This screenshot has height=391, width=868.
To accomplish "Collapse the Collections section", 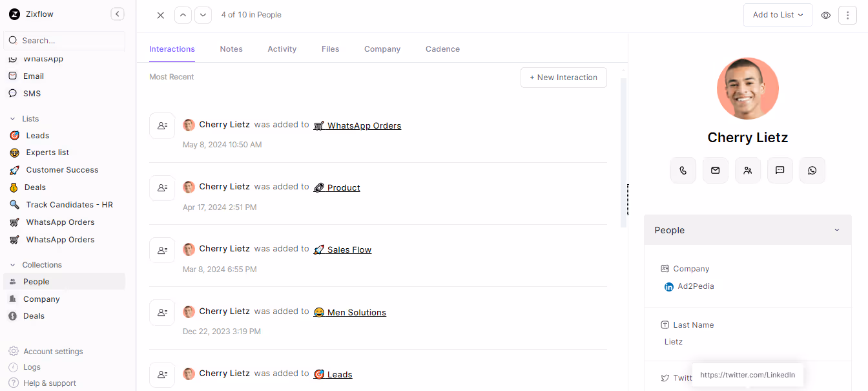I will (12, 265).
